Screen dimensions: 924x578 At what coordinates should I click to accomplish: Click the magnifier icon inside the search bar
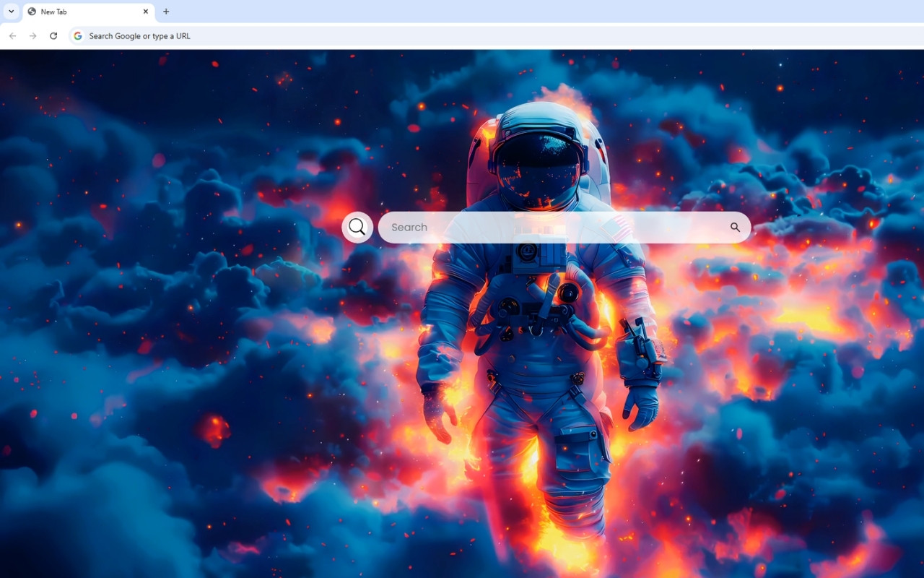coord(735,227)
